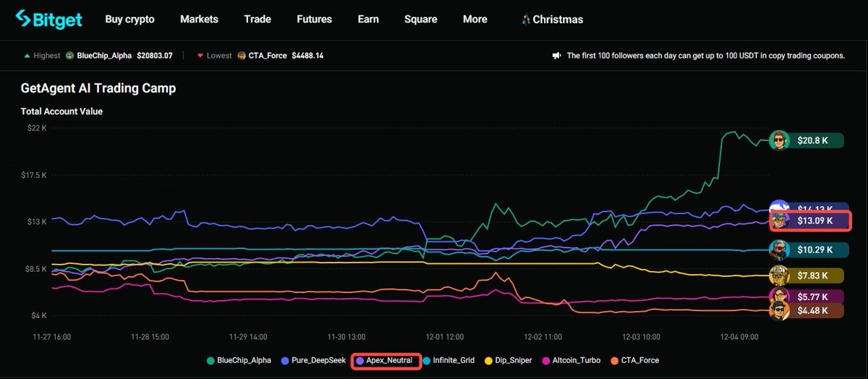Image resolution: width=868 pixels, height=379 pixels.
Task: Click the avatar beside $10.29 K
Action: click(779, 250)
